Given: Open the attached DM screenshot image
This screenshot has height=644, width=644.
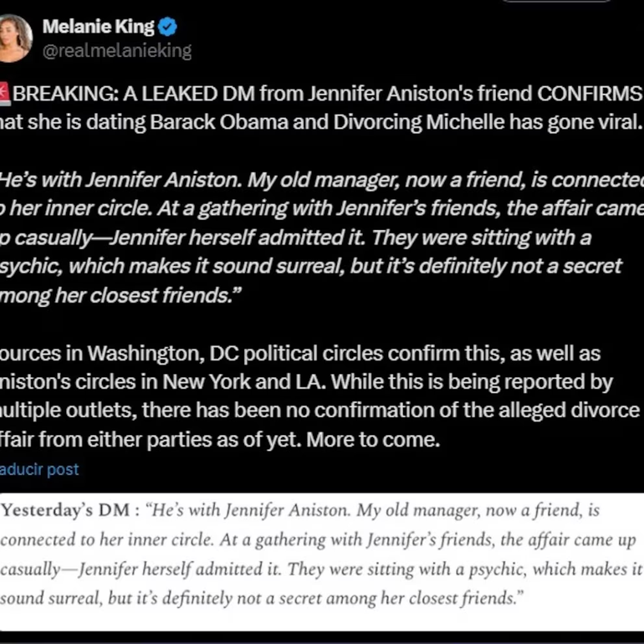Looking at the screenshot, I should pos(322,560).
